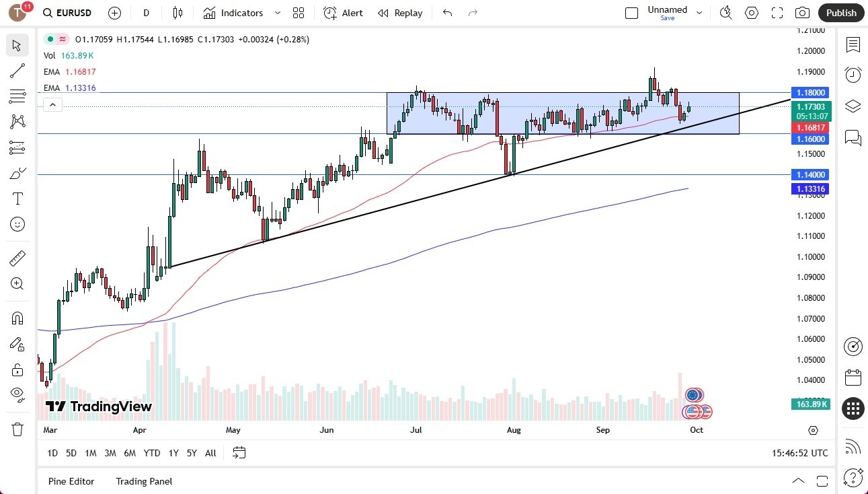Open chart settings via the gear icon
The image size is (868, 494).
751,12
